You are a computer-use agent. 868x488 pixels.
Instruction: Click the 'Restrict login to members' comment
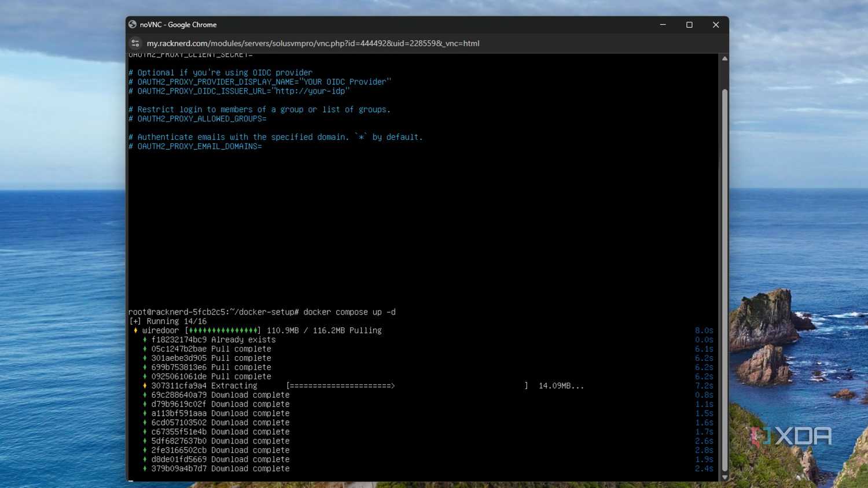coord(260,110)
